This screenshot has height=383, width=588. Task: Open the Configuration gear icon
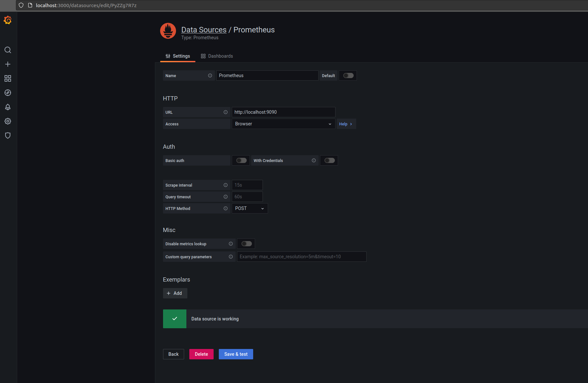pyautogui.click(x=8, y=121)
